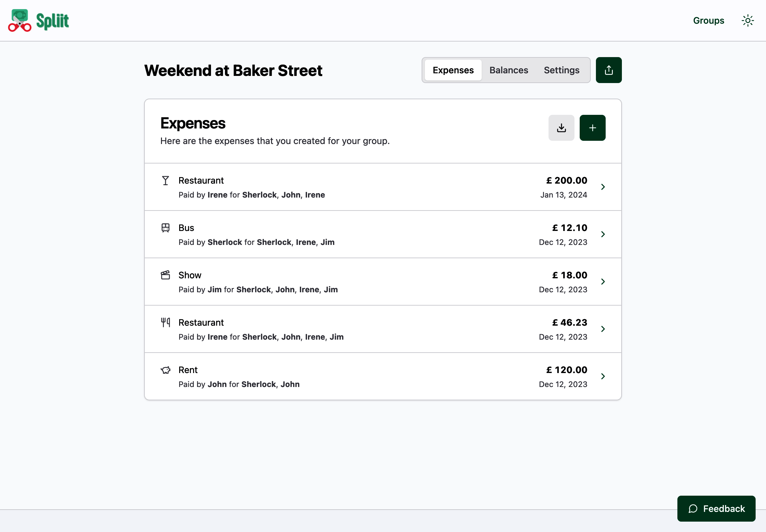Click the Feedback button
This screenshot has width=766, height=532.
(x=716, y=509)
